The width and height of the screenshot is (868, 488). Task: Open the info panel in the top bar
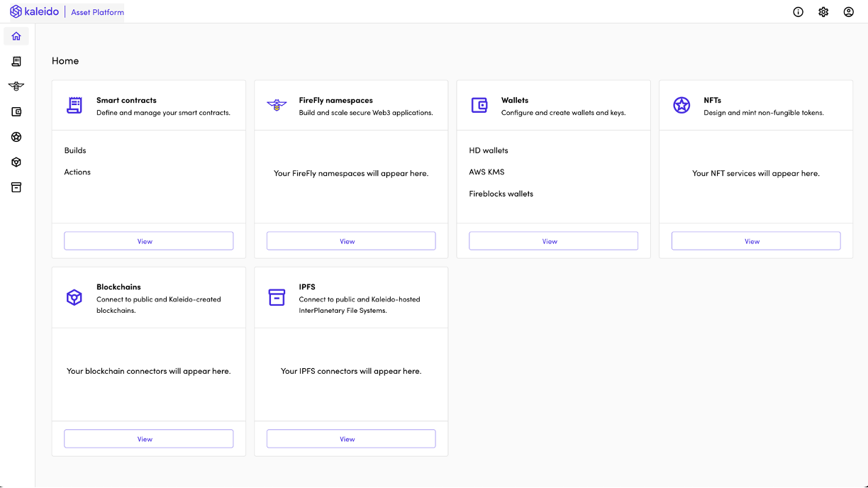tap(798, 11)
